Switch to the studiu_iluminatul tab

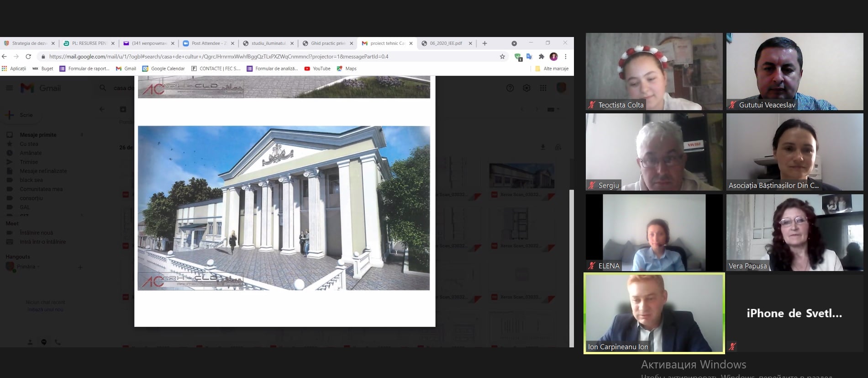pos(268,43)
